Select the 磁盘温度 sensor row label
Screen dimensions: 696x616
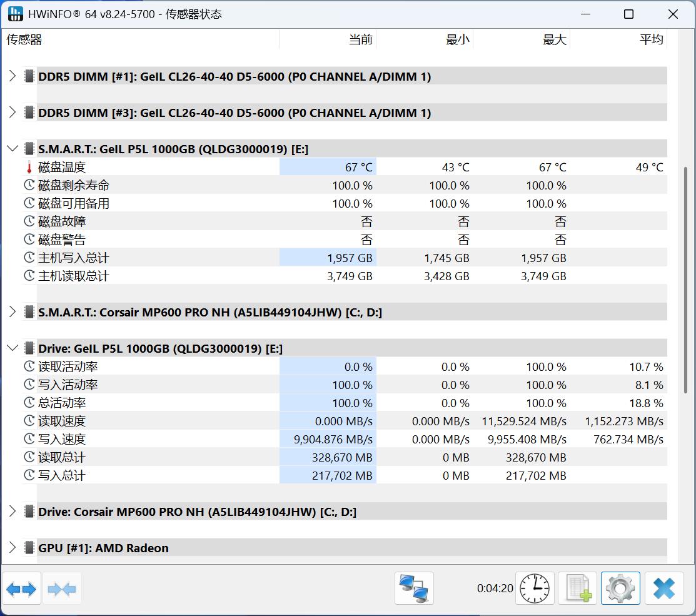click(62, 168)
